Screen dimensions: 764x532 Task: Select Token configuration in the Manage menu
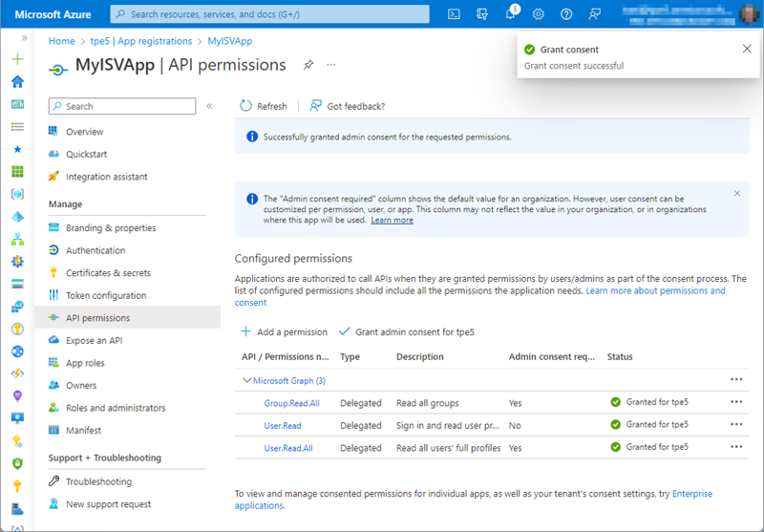[x=106, y=296]
